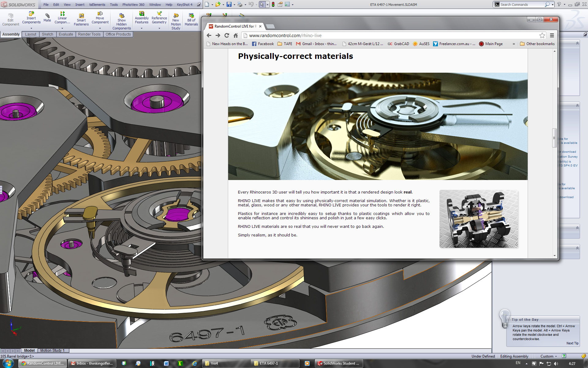Pin the task pane with pushpin
Viewport: 588px width, 368px height.
[585, 34]
